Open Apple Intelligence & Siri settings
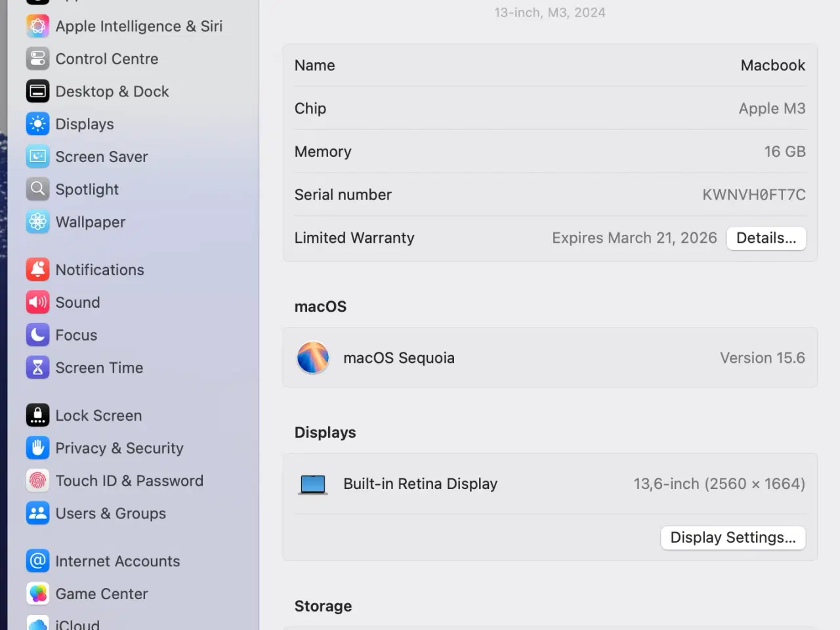Screen dimensions: 840x630 pyautogui.click(x=139, y=26)
